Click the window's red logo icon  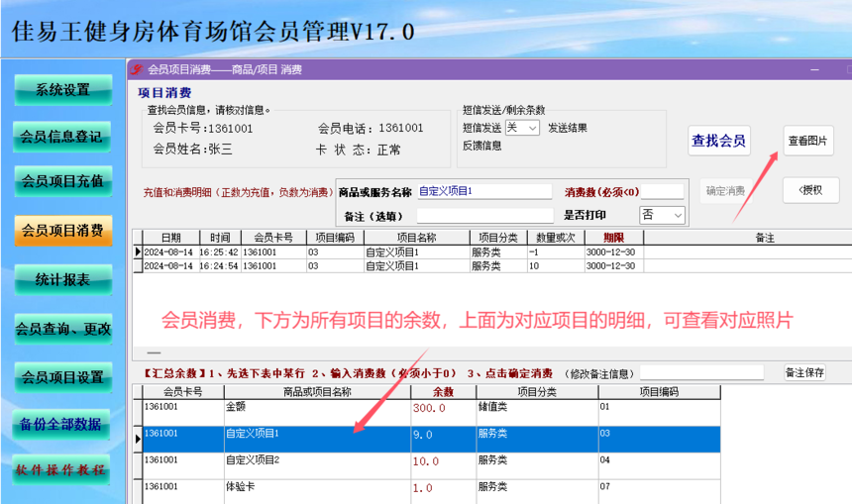click(137, 69)
